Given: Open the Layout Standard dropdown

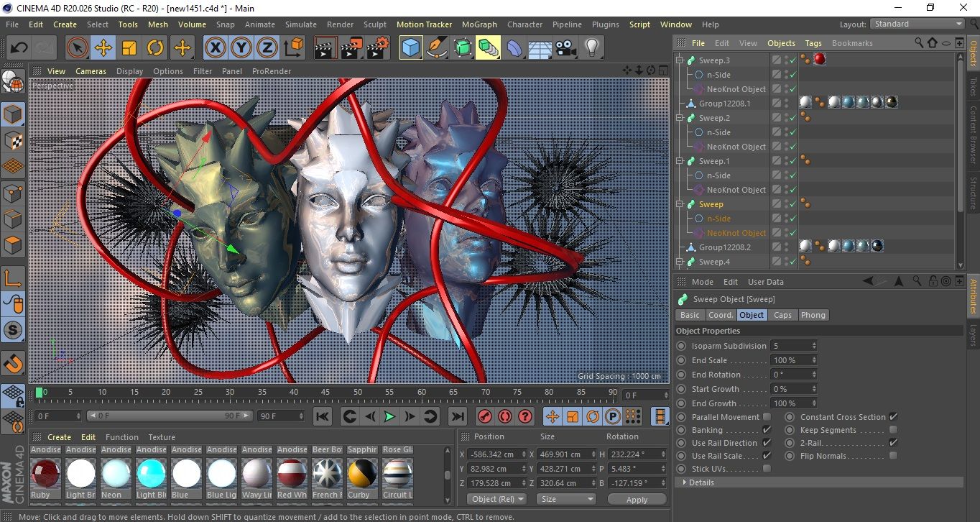Looking at the screenshot, I should coord(917,24).
